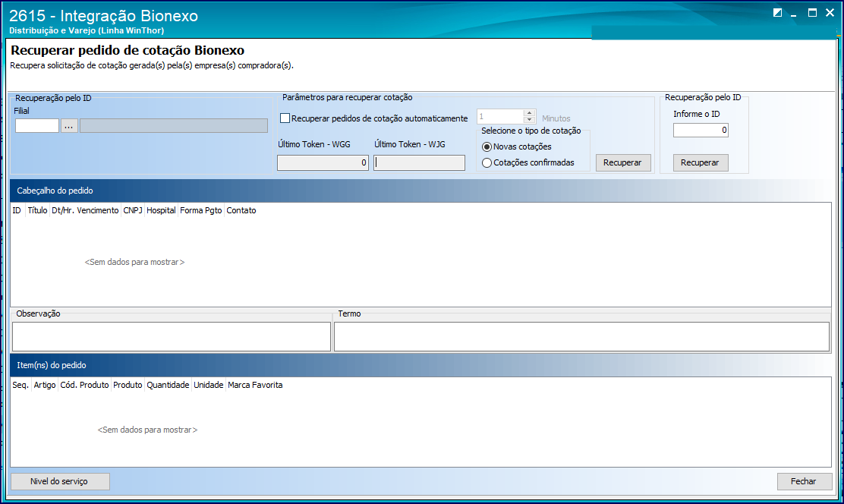The image size is (844, 504).
Task: Click the Quantidade column header
Action: coord(168,385)
